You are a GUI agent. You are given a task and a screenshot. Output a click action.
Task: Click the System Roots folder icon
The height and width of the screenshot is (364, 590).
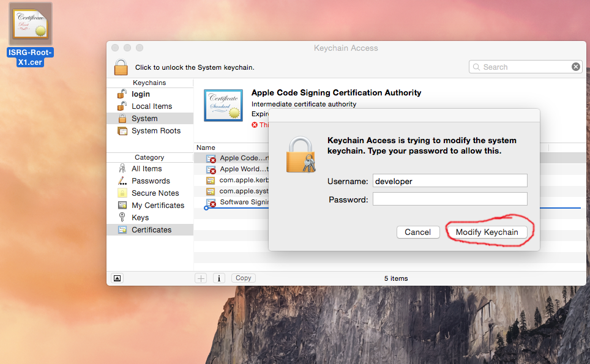[122, 131]
